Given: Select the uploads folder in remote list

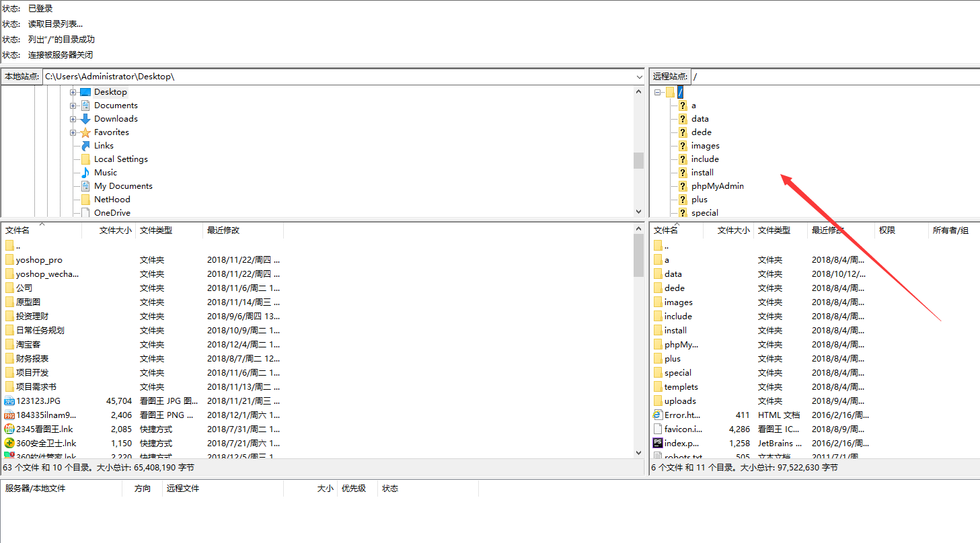Looking at the screenshot, I should pyautogui.click(x=679, y=401).
